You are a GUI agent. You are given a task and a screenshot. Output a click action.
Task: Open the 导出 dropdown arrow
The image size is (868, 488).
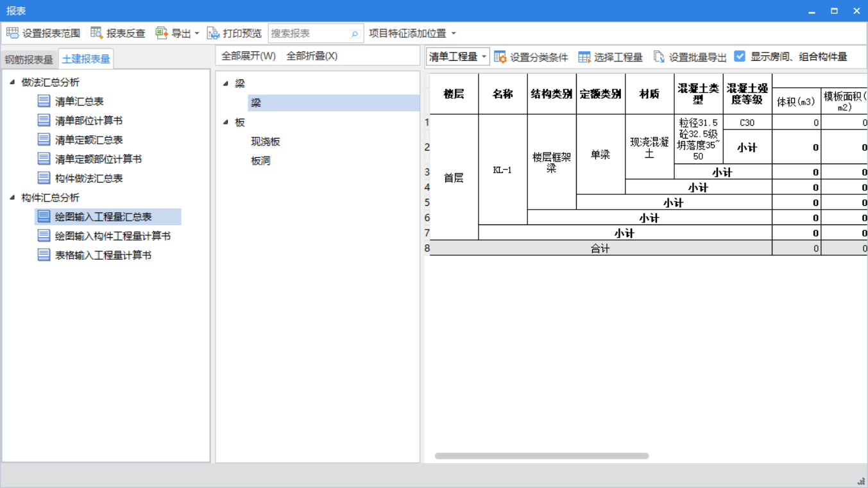point(197,33)
